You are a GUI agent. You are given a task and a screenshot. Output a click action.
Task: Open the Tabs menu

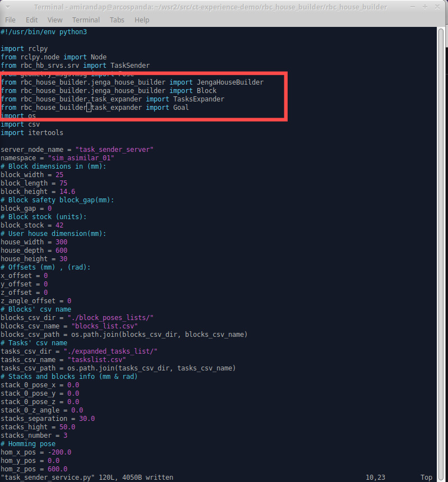(x=117, y=20)
